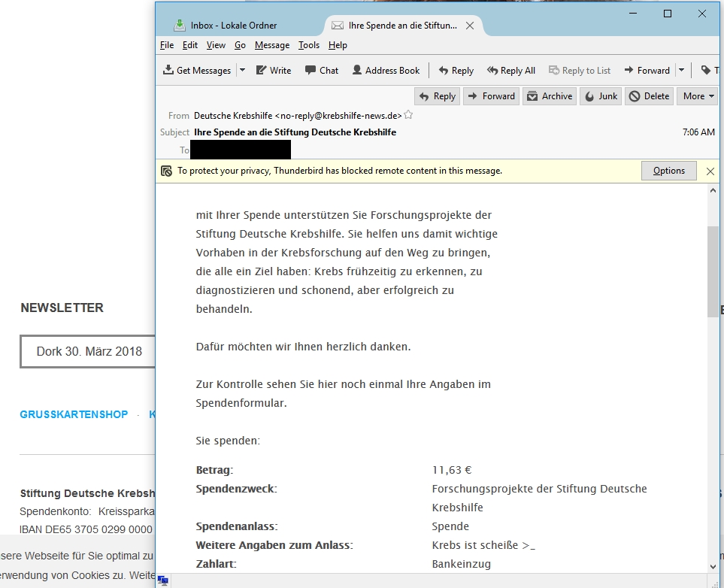Image resolution: width=724 pixels, height=588 pixels.
Task: Click Reply All in main toolbar
Action: [x=511, y=70]
